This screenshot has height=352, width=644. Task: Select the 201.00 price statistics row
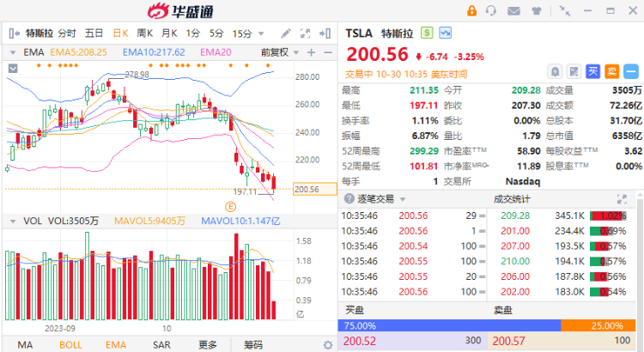click(x=562, y=231)
